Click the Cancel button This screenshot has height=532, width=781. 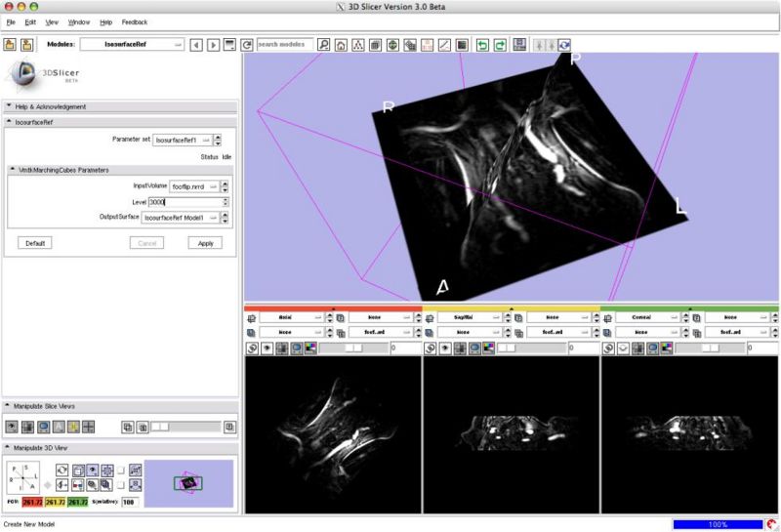(147, 243)
